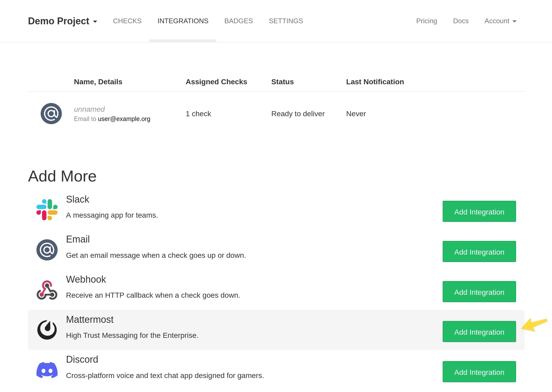The height and width of the screenshot is (392, 552).
Task: Add Integration for Webhook
Action: click(x=479, y=292)
